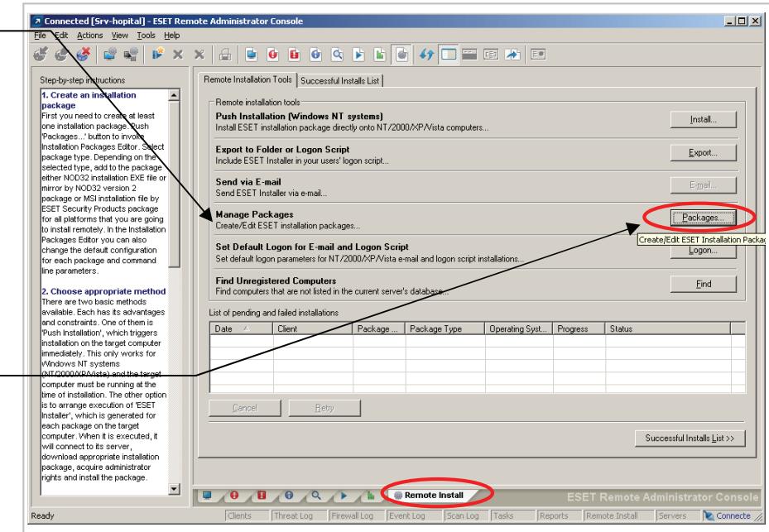Image resolution: width=769 pixels, height=532 pixels.
Task: Click Successful Installs List >> button
Action: click(690, 438)
